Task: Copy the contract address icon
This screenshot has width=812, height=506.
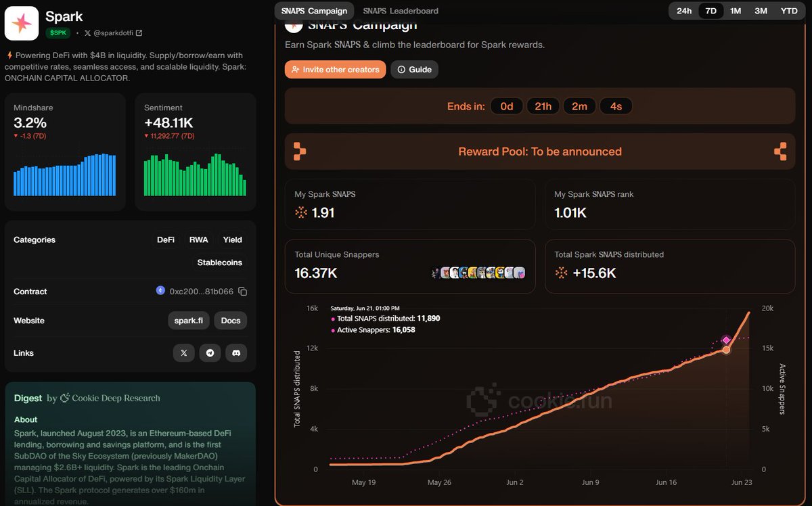Action: pyautogui.click(x=243, y=292)
